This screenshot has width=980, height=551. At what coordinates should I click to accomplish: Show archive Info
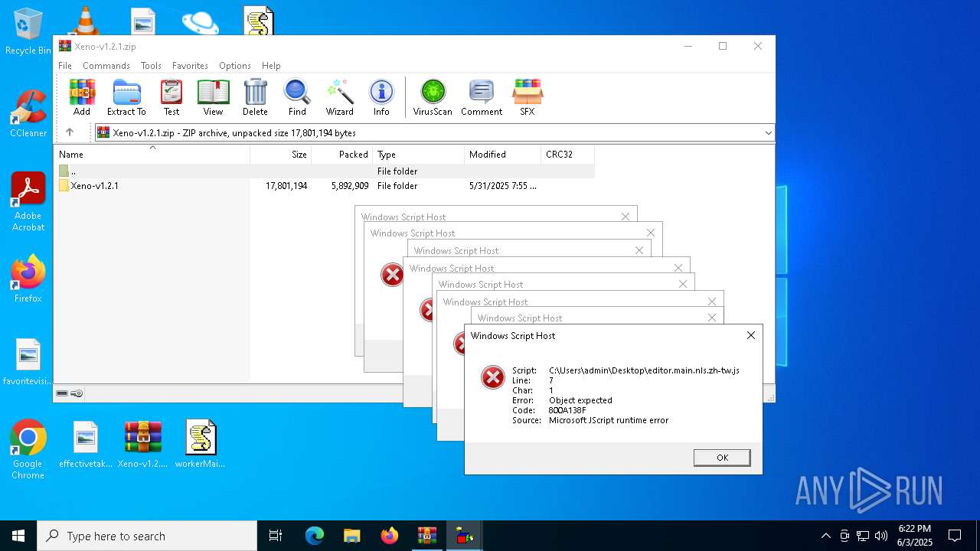click(381, 97)
